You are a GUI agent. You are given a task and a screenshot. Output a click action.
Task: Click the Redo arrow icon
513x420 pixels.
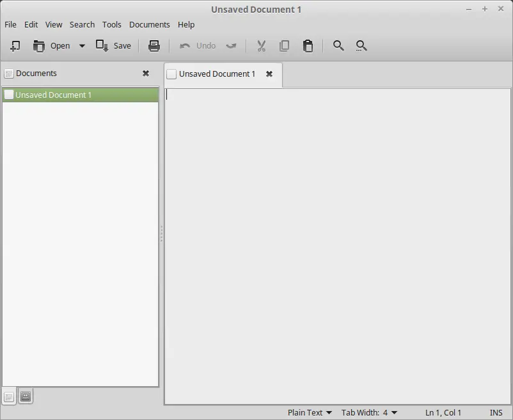pyautogui.click(x=232, y=46)
